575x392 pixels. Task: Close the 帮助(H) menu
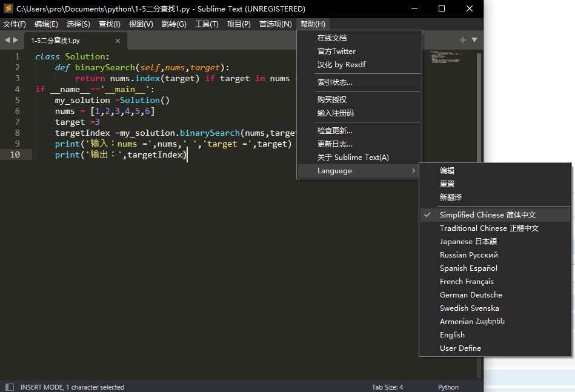[313, 24]
